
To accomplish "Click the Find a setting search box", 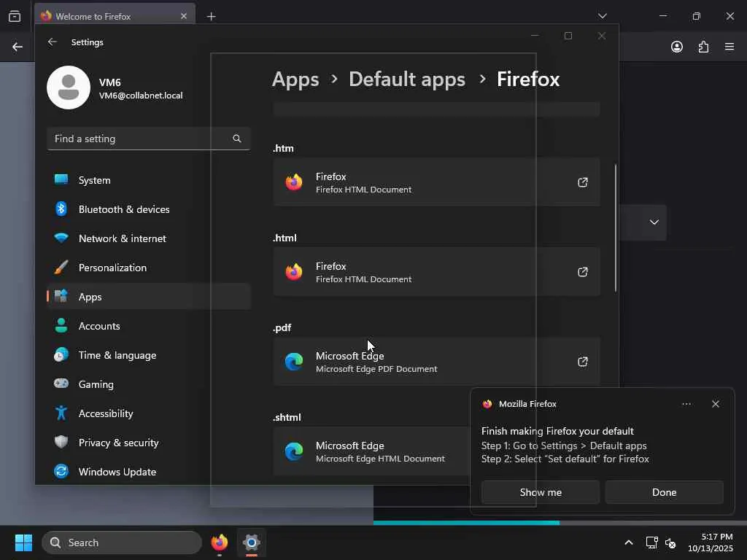I will 149,139.
